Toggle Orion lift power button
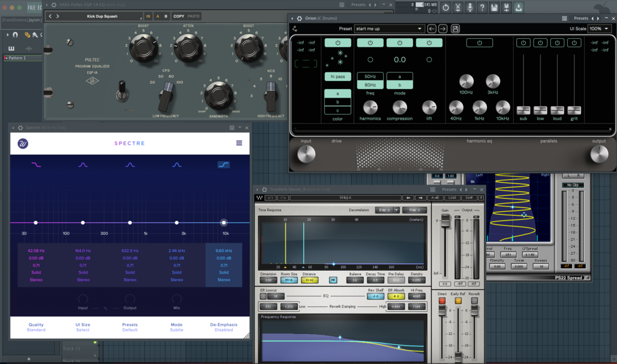This screenshot has width=617, height=364. pos(429,42)
